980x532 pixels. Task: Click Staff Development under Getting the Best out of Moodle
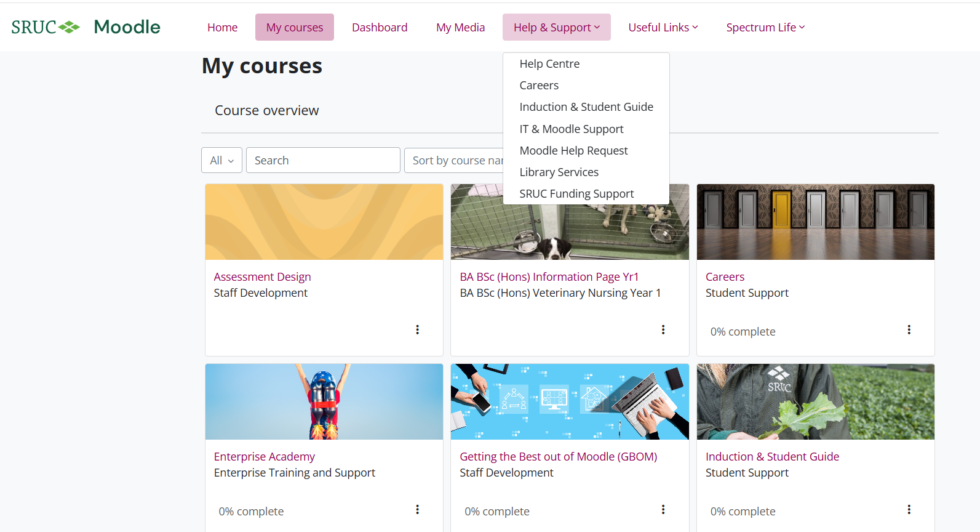(507, 473)
